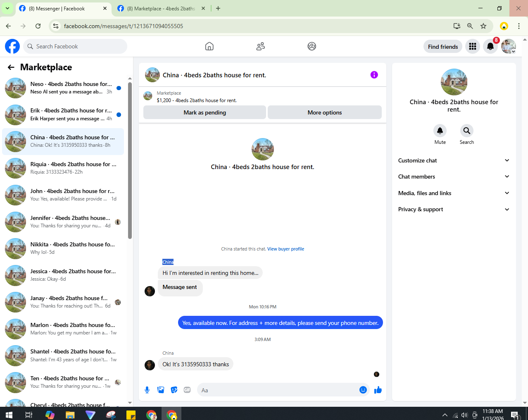Open the account profile picture menu

pos(509,46)
